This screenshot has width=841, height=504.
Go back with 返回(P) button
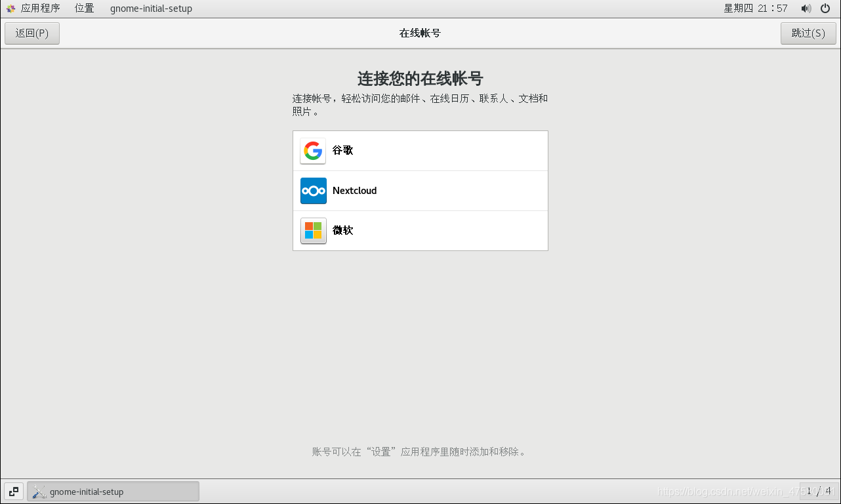click(32, 33)
